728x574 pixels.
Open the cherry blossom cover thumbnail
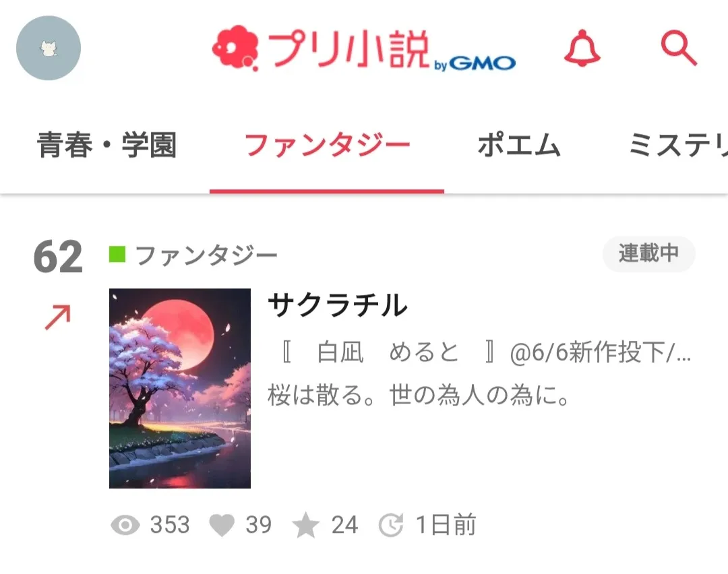pos(180,388)
